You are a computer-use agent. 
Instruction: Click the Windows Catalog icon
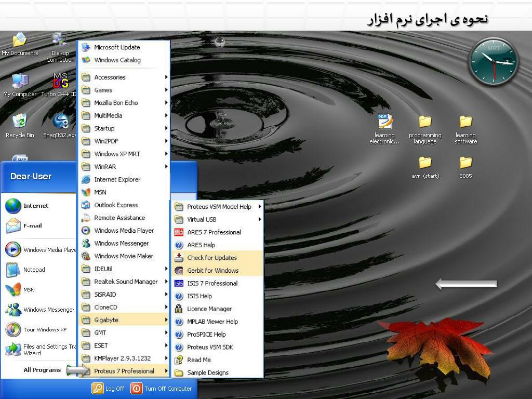(86, 60)
